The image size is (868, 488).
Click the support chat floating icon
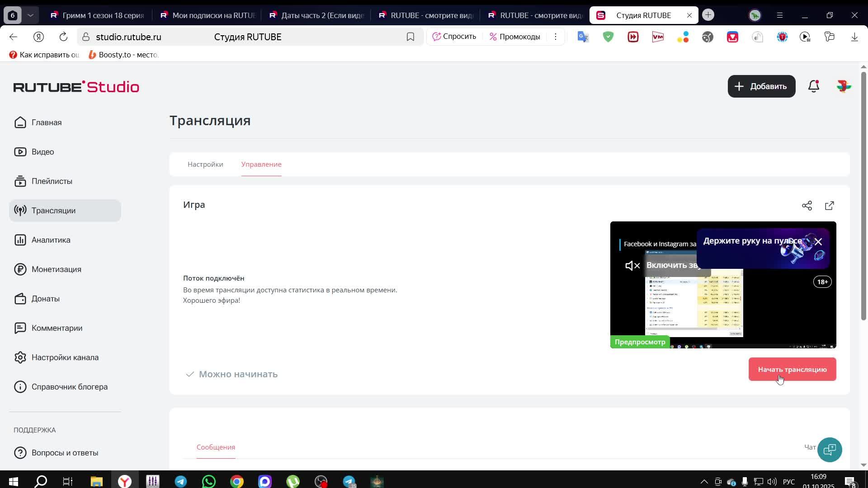coord(830,450)
